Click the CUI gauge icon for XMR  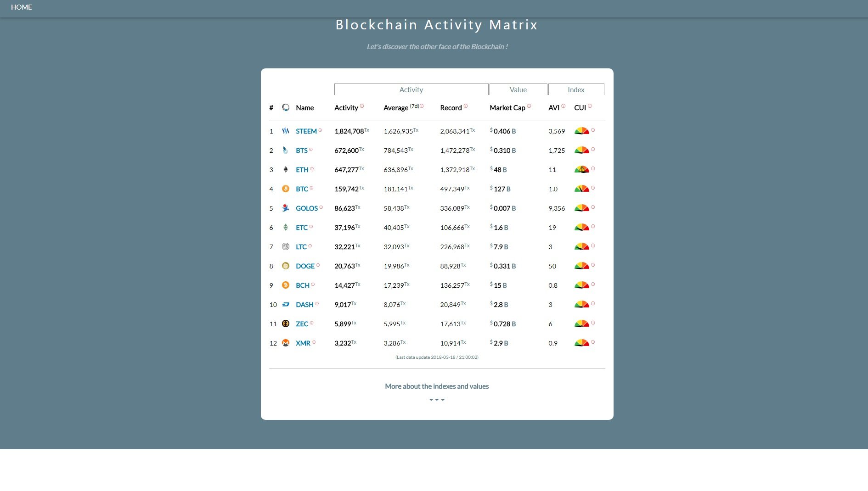point(582,343)
